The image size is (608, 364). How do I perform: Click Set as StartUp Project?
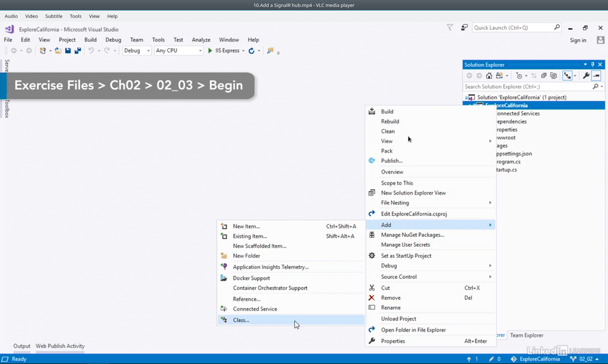coord(431,256)
